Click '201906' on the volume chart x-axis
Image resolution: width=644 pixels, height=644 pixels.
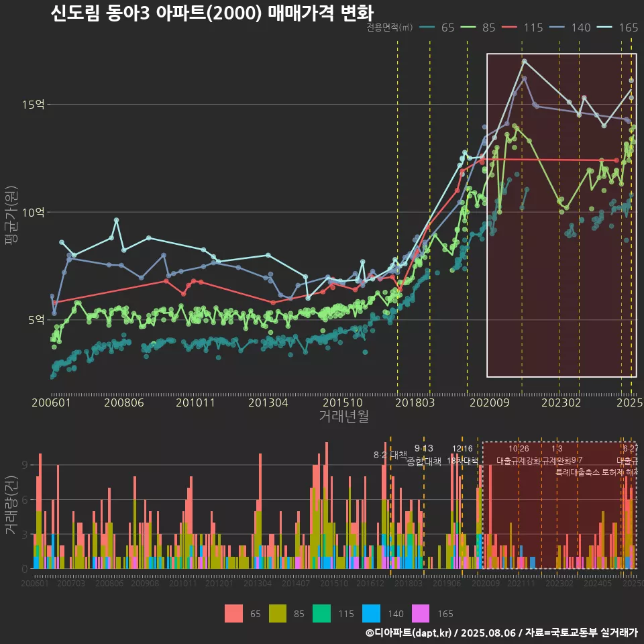coord(447,583)
